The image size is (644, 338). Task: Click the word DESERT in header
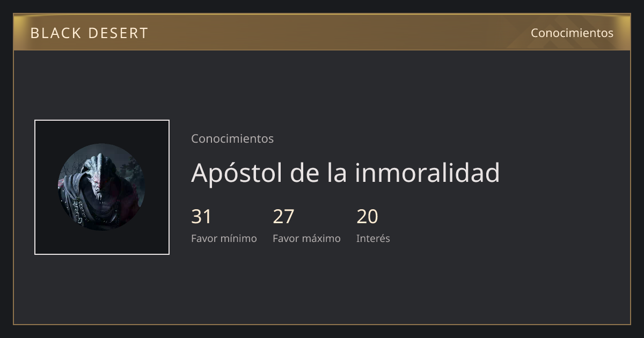(118, 33)
